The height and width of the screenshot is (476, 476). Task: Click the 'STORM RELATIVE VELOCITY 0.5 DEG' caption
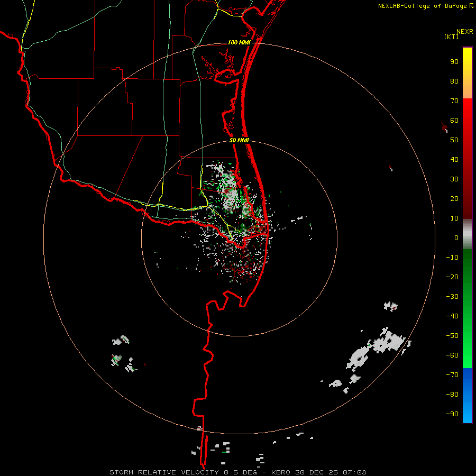coord(183,472)
